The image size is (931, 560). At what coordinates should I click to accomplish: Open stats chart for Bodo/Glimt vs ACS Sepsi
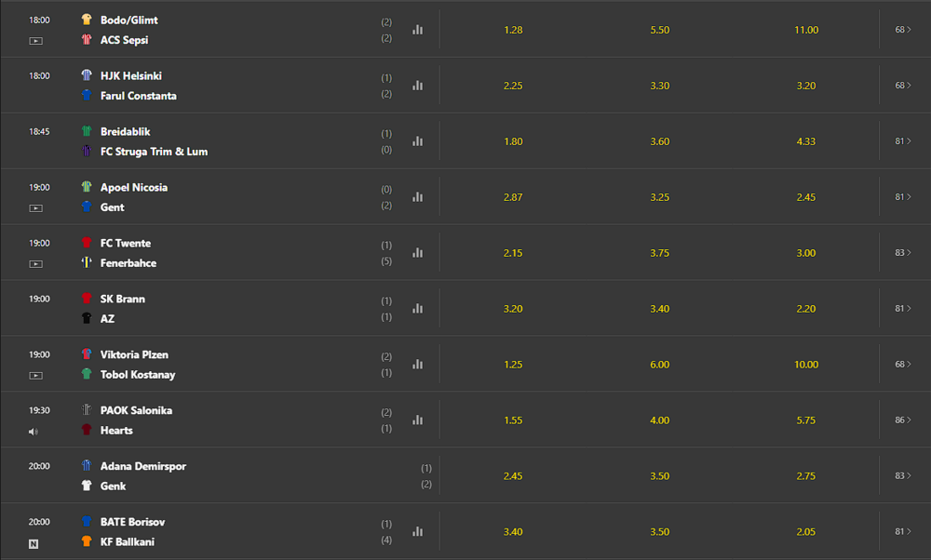click(x=418, y=30)
